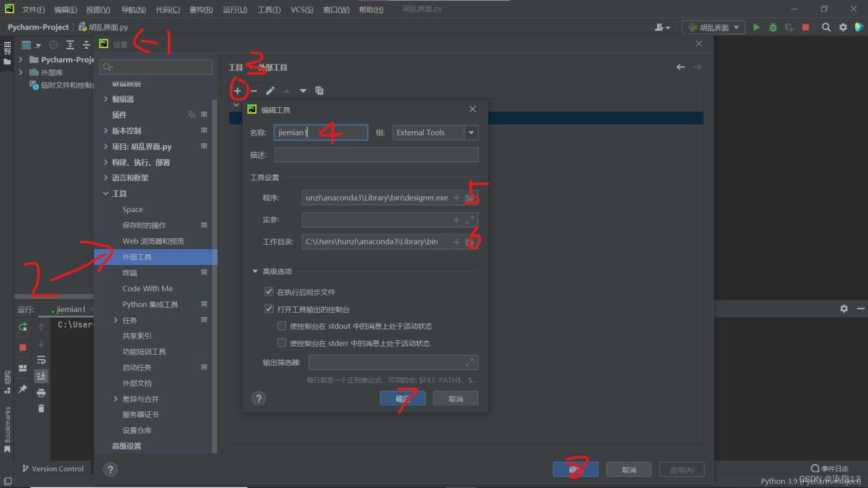Cancel the Settings dialog
Image resolution: width=868 pixels, height=488 pixels.
tap(629, 470)
